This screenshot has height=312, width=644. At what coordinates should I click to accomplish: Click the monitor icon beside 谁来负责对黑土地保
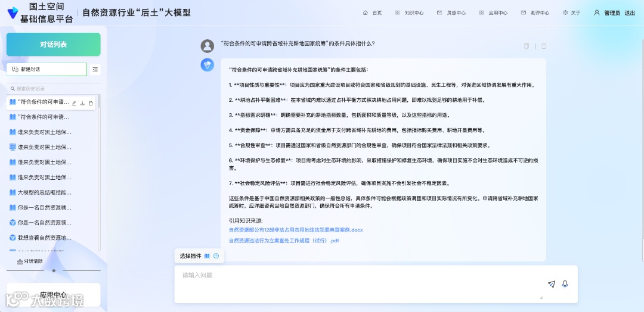coord(13,147)
